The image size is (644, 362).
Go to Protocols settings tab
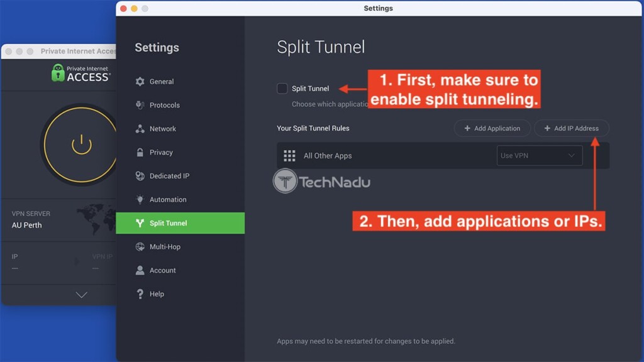pyautogui.click(x=180, y=105)
